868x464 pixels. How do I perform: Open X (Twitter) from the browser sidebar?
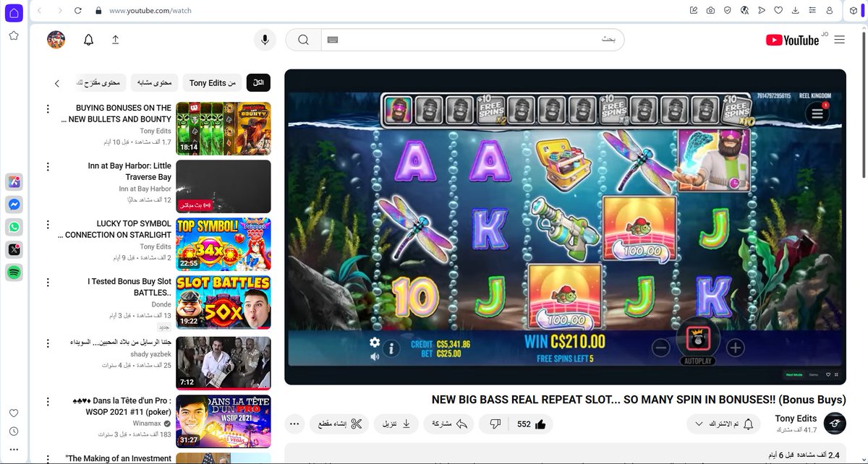pyautogui.click(x=14, y=249)
